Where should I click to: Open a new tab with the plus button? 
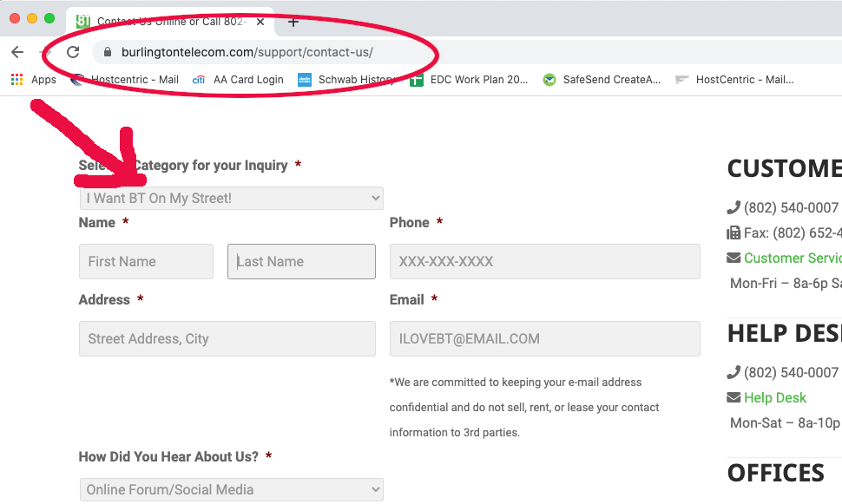(293, 22)
